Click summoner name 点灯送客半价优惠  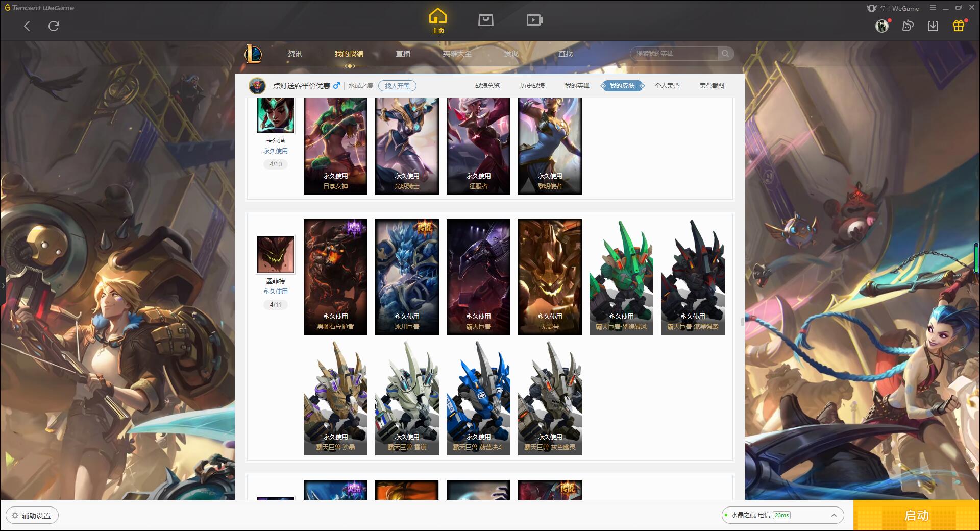302,86
